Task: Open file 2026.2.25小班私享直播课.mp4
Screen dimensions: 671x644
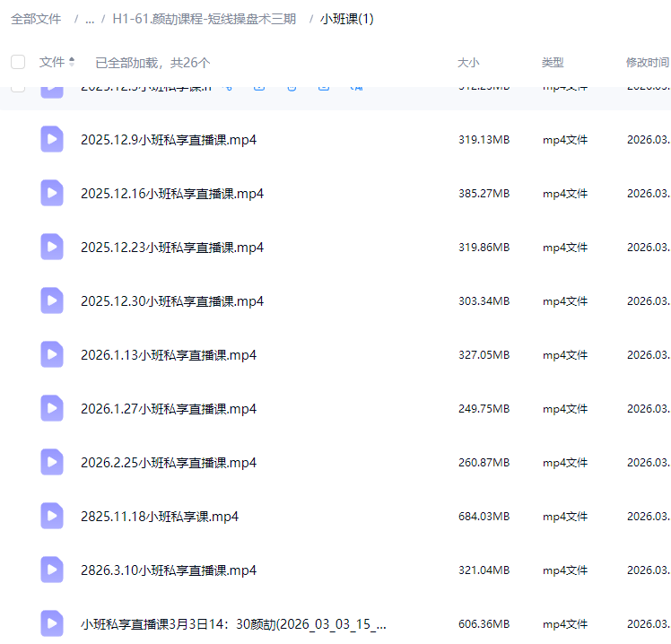Action: 169,463
